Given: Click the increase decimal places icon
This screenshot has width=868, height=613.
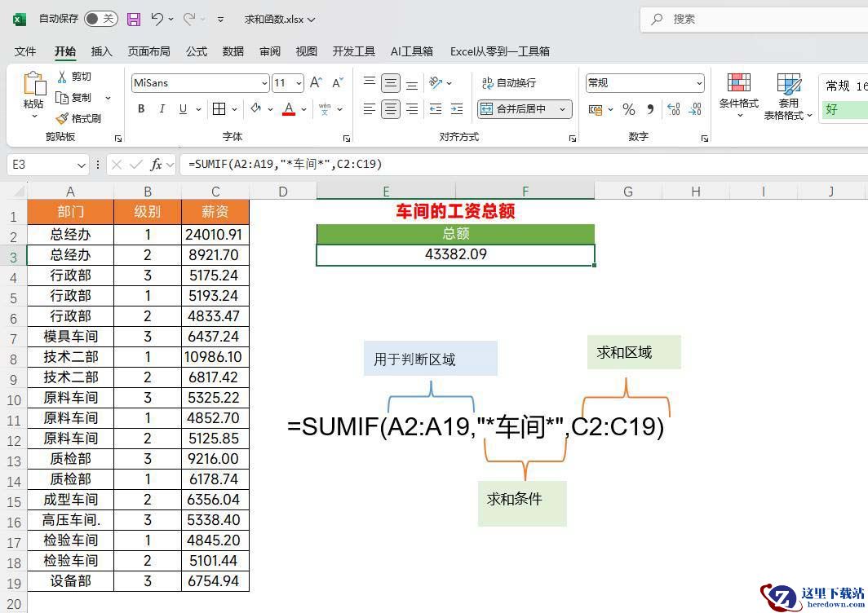Looking at the screenshot, I should coord(674,109).
